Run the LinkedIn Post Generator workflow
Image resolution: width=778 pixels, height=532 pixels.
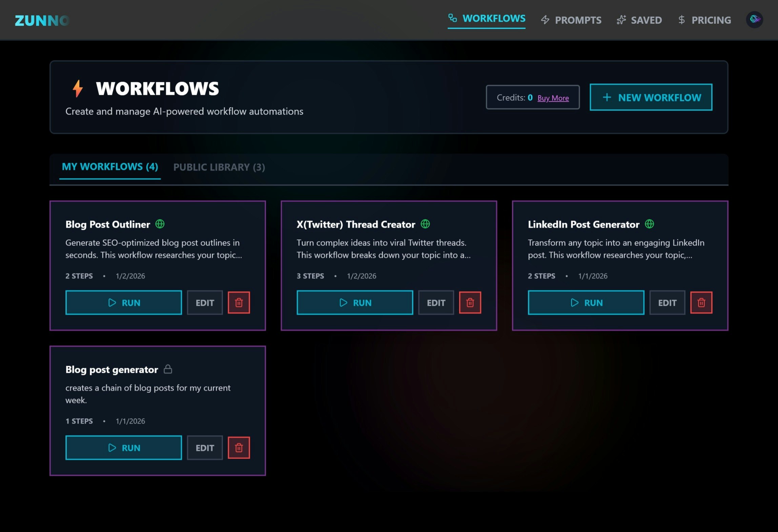[586, 302]
